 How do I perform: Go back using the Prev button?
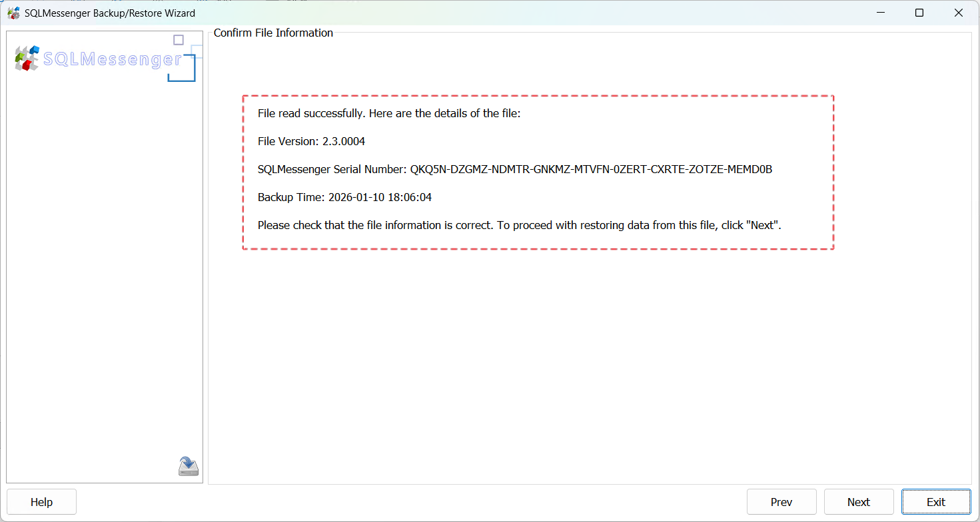[x=781, y=501]
